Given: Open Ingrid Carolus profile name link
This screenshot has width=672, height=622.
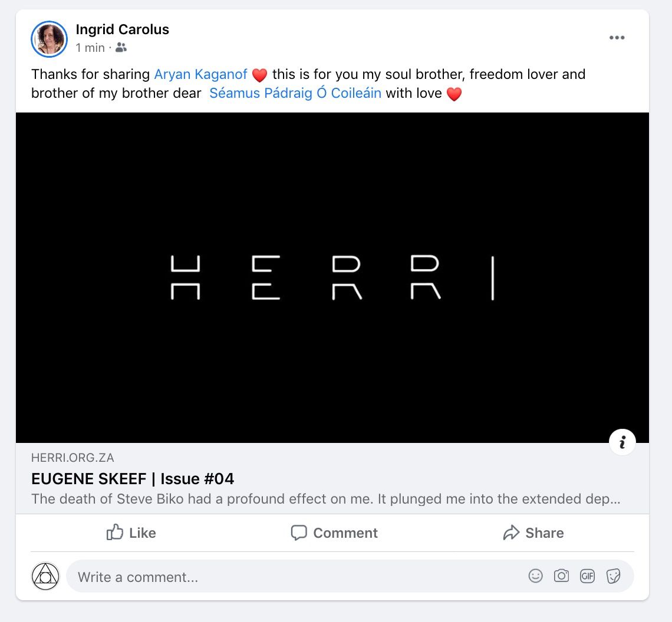Looking at the screenshot, I should [122, 29].
